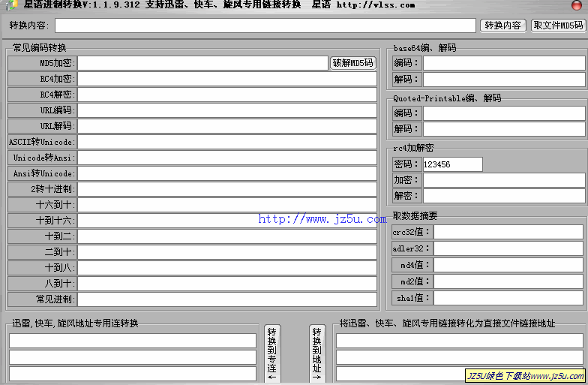Image resolution: width=588 pixels, height=385 pixels.
Task: Click the base64 解码 field
Action: tap(504, 80)
